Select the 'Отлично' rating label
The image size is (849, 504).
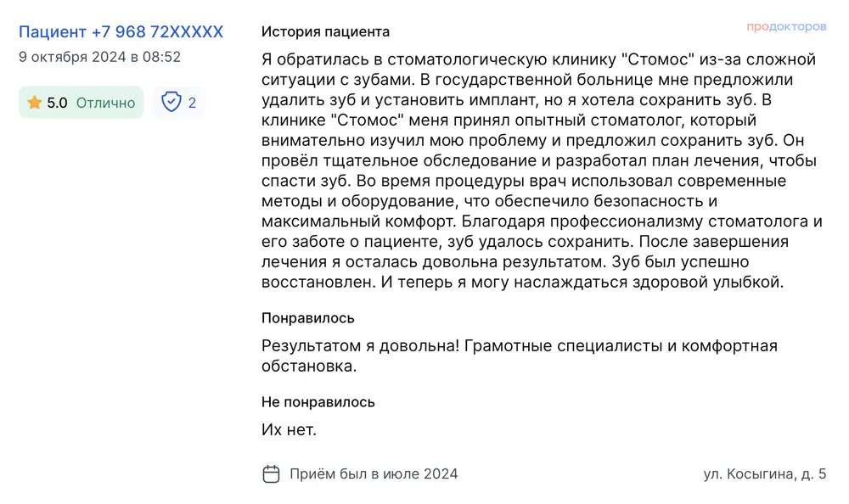105,103
